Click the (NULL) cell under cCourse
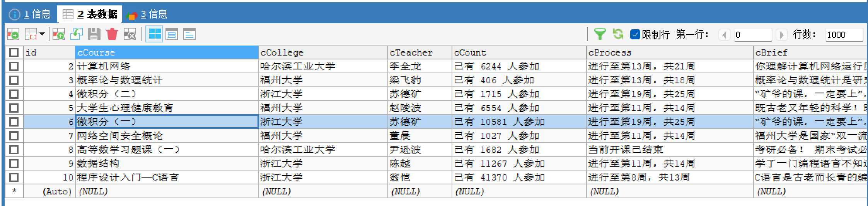Image resolution: width=868 pixels, height=206 pixels. 167,191
